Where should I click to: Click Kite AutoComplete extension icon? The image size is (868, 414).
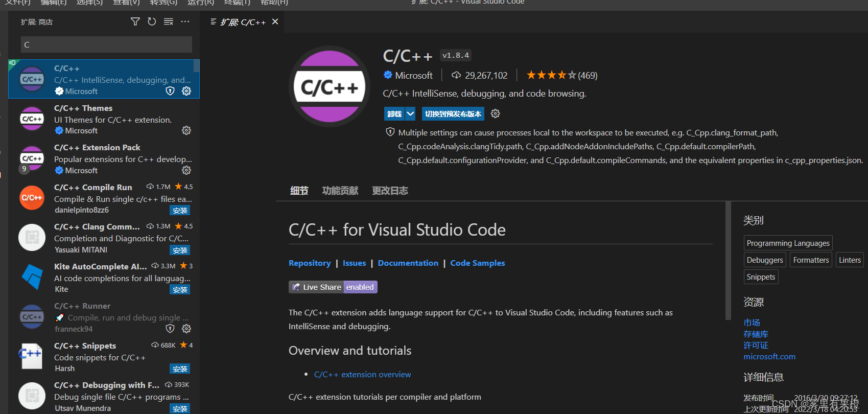32,277
